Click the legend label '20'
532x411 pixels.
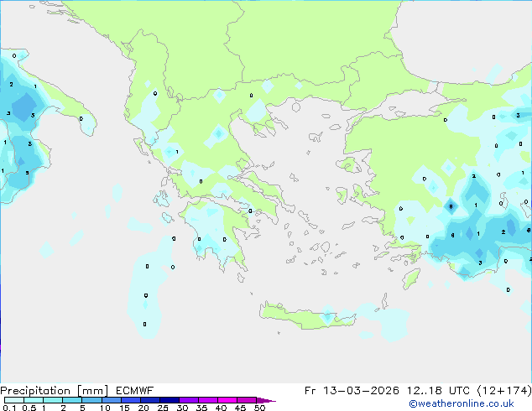click(x=143, y=408)
